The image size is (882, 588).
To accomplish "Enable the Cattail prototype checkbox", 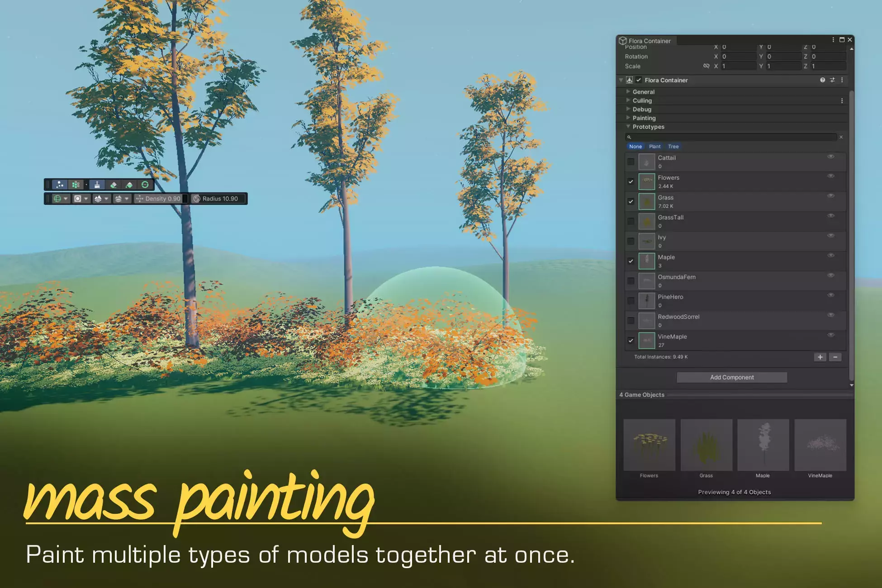I will point(631,161).
